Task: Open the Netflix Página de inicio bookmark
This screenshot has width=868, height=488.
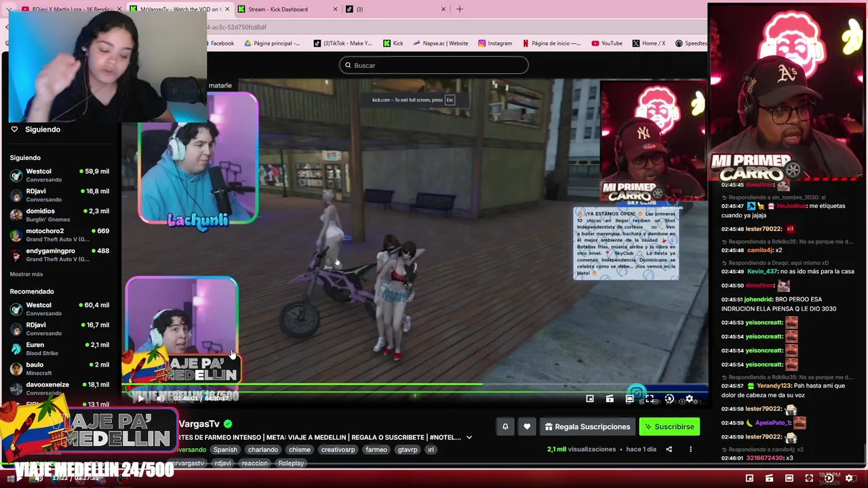Action: pyautogui.click(x=551, y=43)
